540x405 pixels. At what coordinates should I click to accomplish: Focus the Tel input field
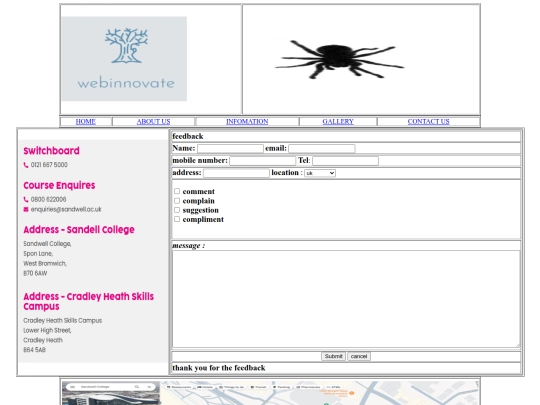point(345,161)
